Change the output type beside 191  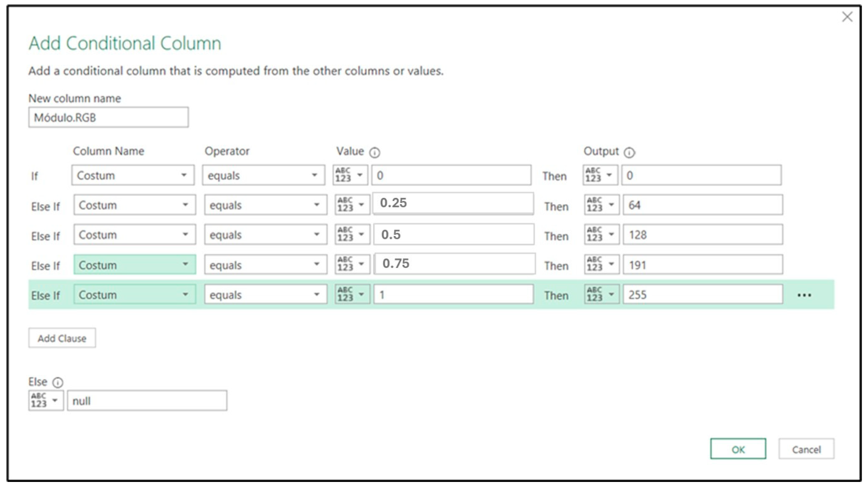pos(602,264)
